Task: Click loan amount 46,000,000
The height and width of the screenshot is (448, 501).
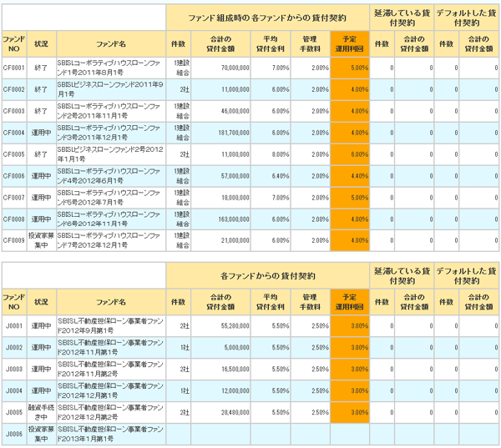Action: [235, 111]
